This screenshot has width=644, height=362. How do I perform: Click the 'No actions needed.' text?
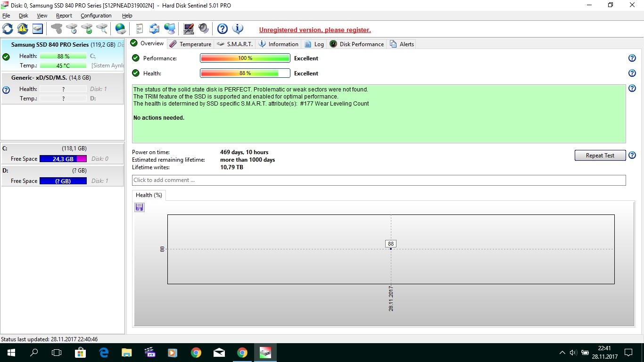coord(159,118)
